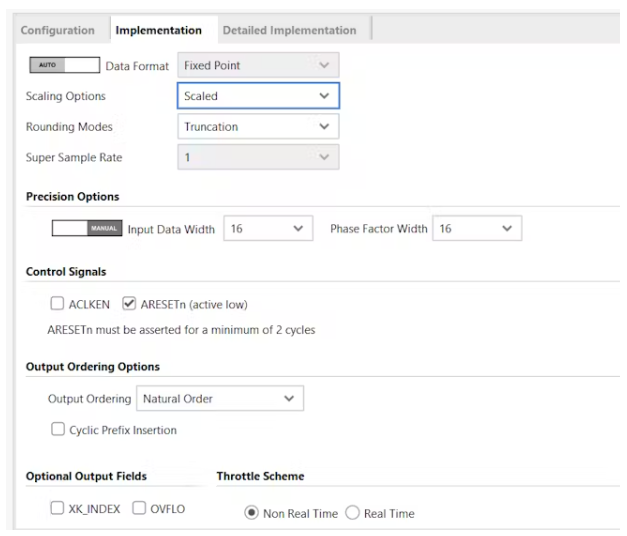Open the Super Sample Rate dropdown

(x=257, y=158)
